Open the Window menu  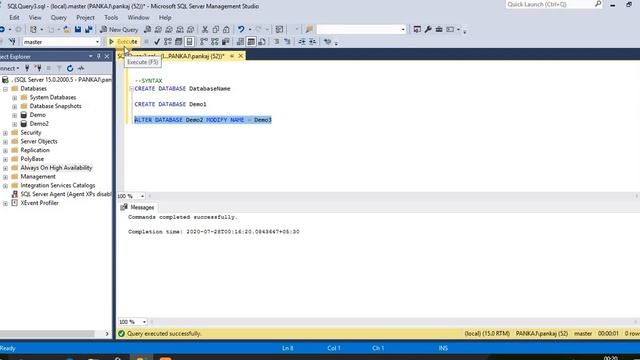[x=138, y=18]
